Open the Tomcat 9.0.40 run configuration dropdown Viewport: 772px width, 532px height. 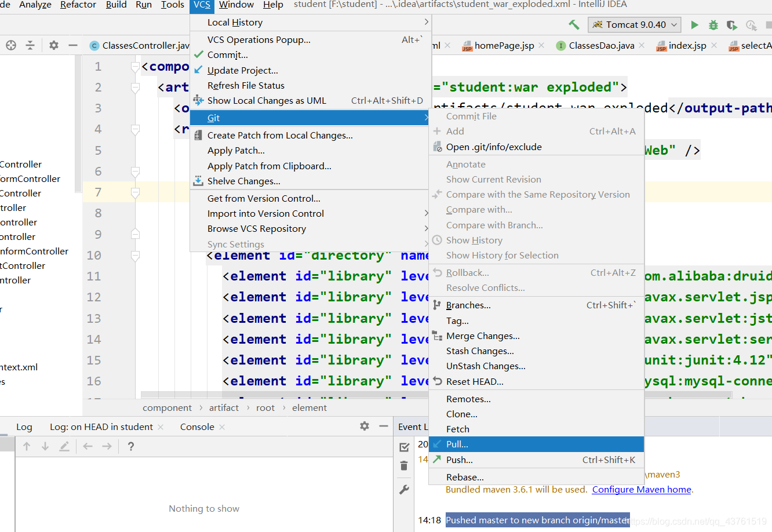coord(635,25)
